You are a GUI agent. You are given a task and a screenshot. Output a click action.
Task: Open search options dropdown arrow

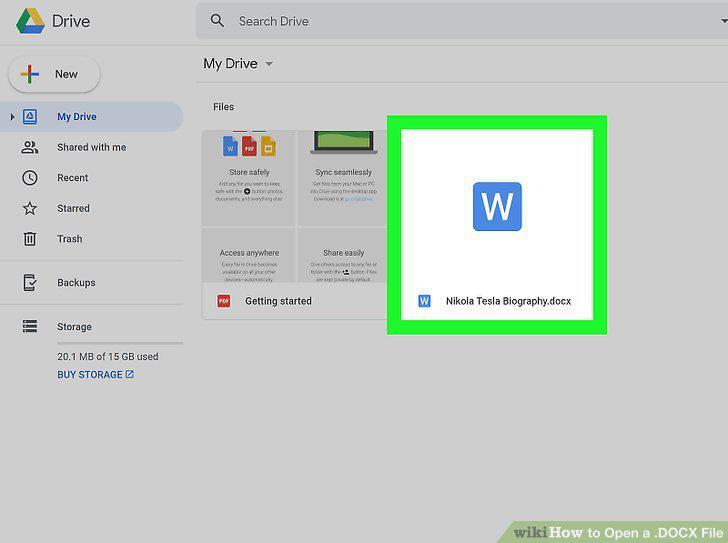coord(723,21)
